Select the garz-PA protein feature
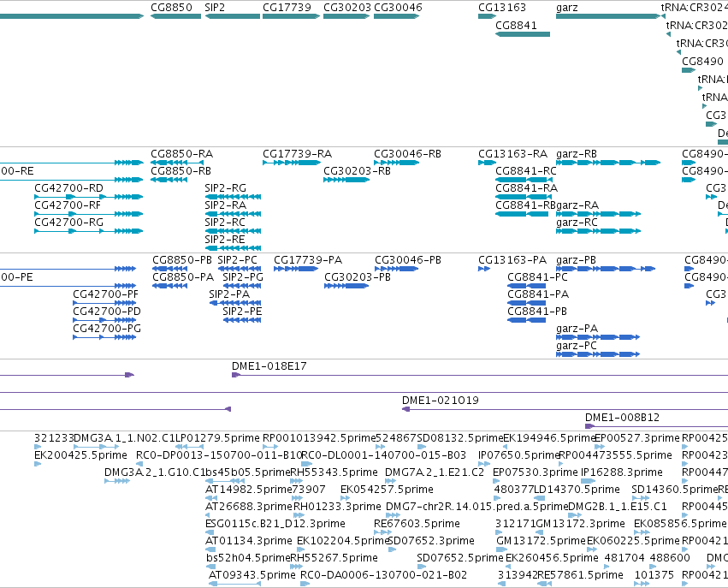Viewport: 728px width, 588px height. pyautogui.click(x=598, y=338)
